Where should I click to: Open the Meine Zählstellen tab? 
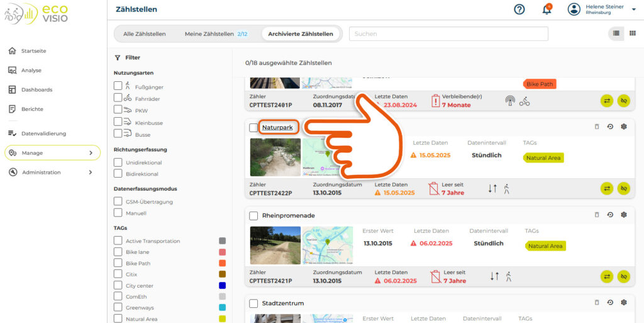pos(216,34)
